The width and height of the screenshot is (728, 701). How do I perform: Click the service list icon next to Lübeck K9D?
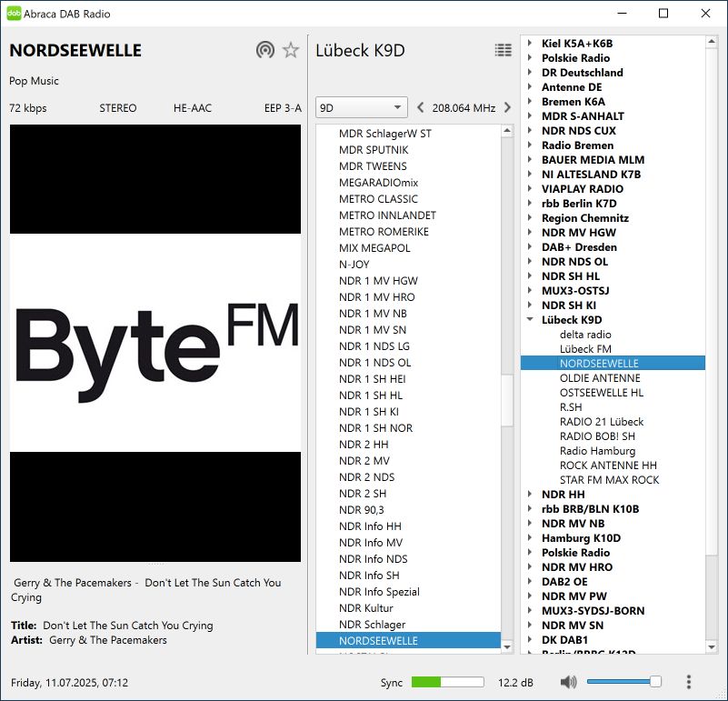(x=503, y=50)
